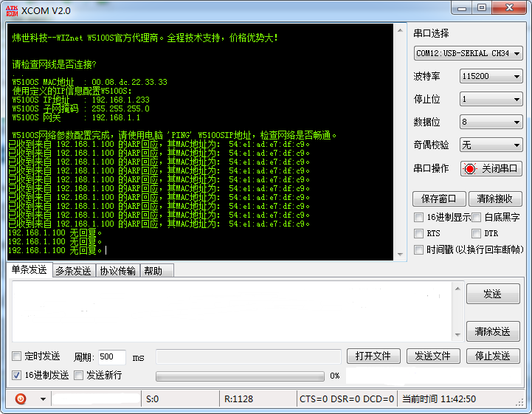Click the R:1128 received counter

(238, 399)
